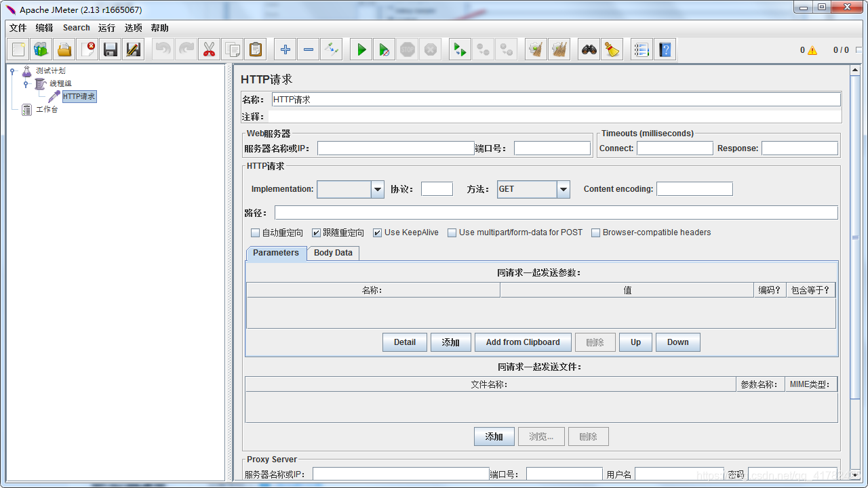Image resolution: width=868 pixels, height=488 pixels.
Task: Open the 文件 menu
Action: click(x=18, y=28)
